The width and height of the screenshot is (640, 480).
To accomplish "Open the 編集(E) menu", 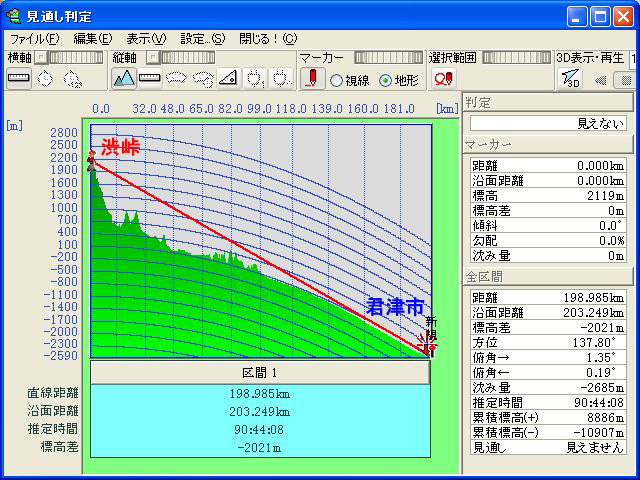I will coord(93,39).
